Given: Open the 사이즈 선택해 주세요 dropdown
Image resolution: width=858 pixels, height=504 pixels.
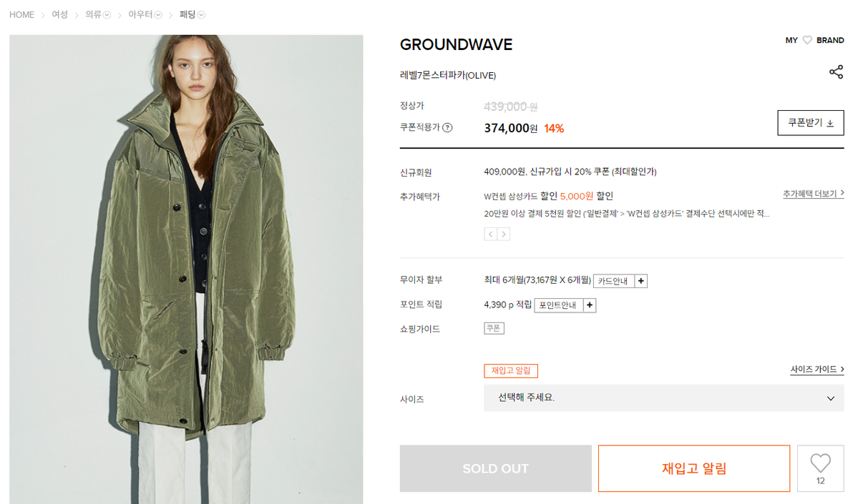Looking at the screenshot, I should pos(664,398).
